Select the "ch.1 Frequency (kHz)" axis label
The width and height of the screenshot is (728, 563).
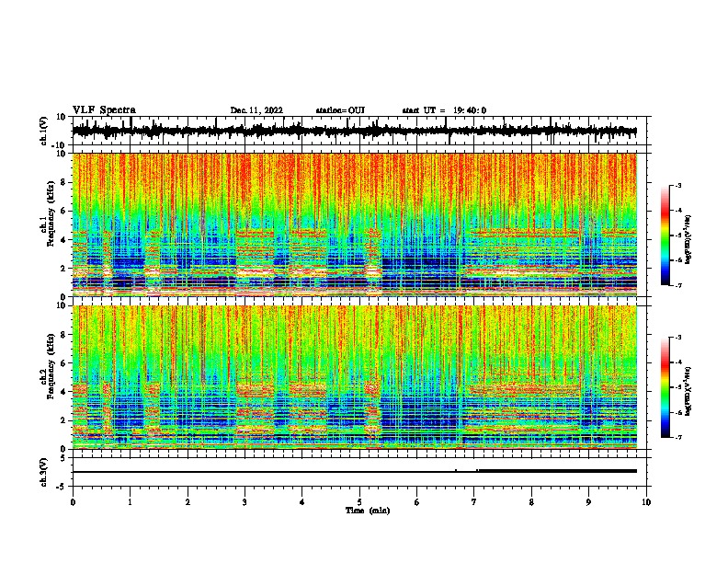pyautogui.click(x=48, y=213)
